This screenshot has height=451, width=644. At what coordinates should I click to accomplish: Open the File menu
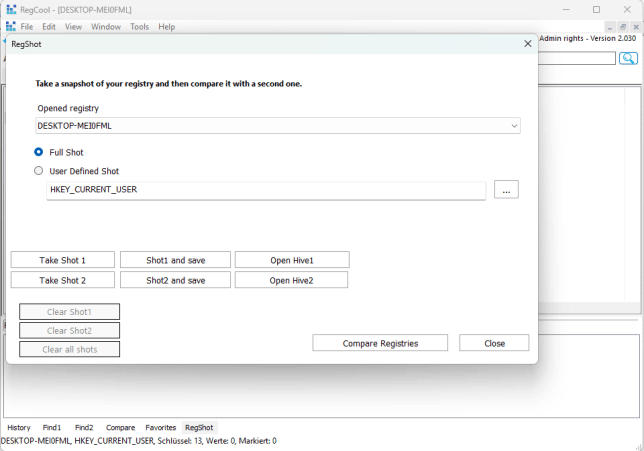coord(27,27)
